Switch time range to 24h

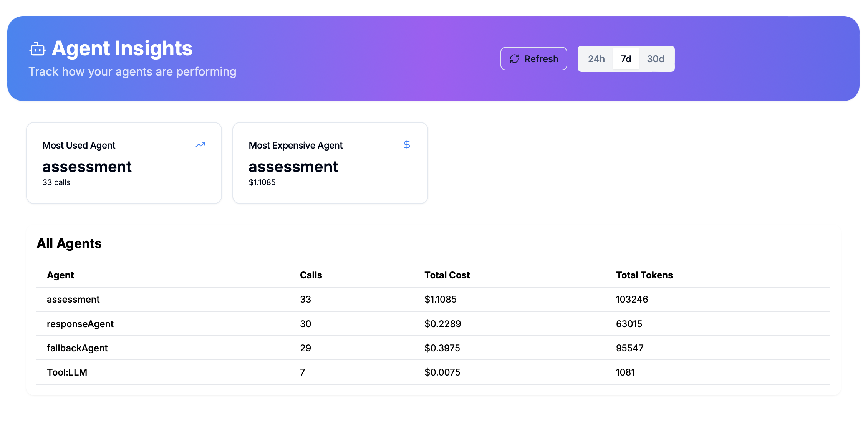[x=596, y=59]
